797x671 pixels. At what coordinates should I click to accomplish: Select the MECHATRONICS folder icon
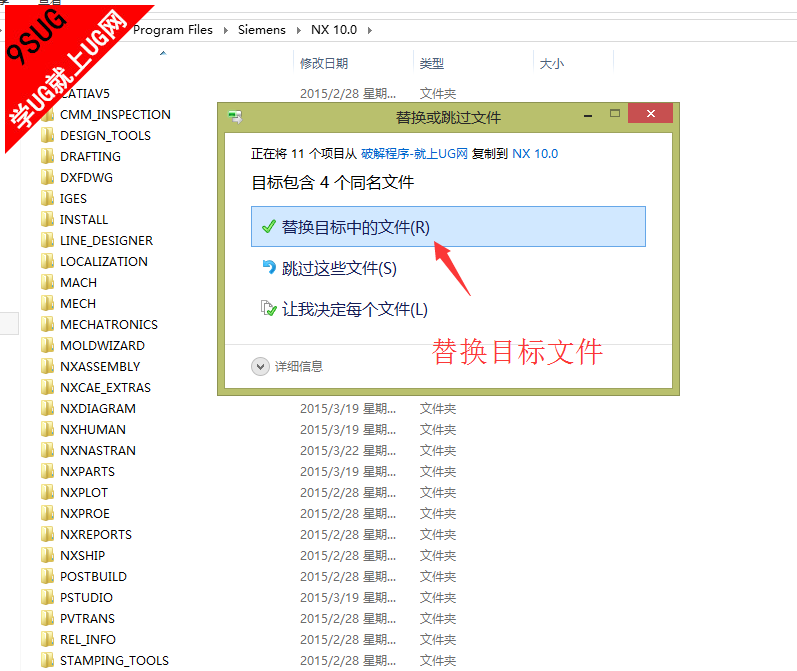point(48,324)
